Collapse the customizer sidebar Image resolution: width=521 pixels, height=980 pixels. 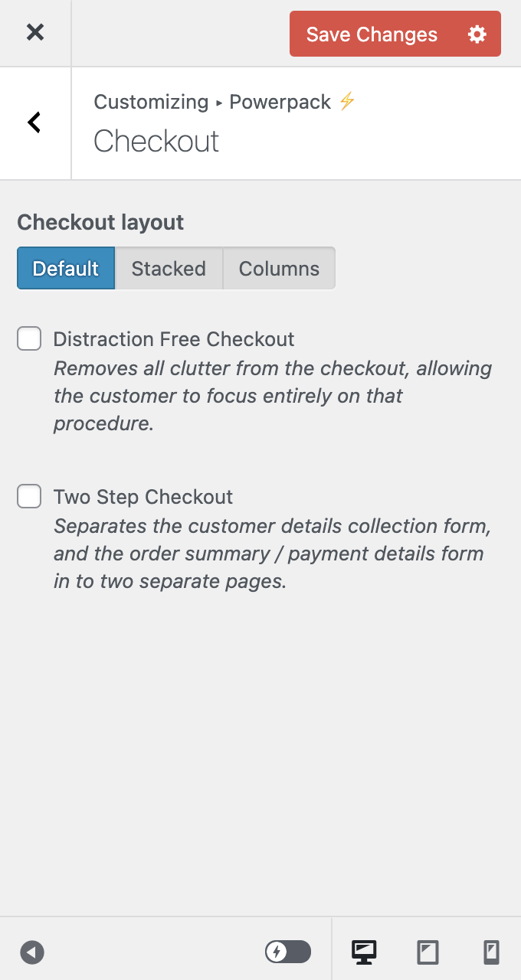tap(32, 952)
